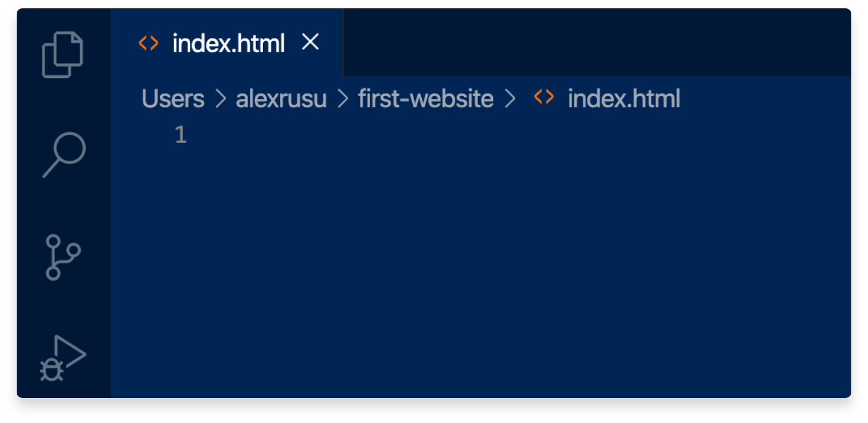Click empty tab strip beside index.html tab
868x423 pixels.
click(597, 42)
